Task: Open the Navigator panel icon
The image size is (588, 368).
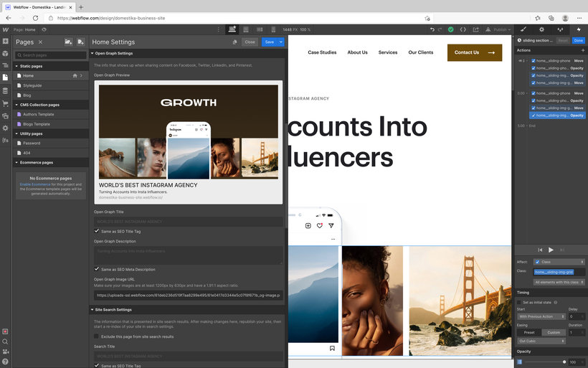Action: click(x=5, y=65)
